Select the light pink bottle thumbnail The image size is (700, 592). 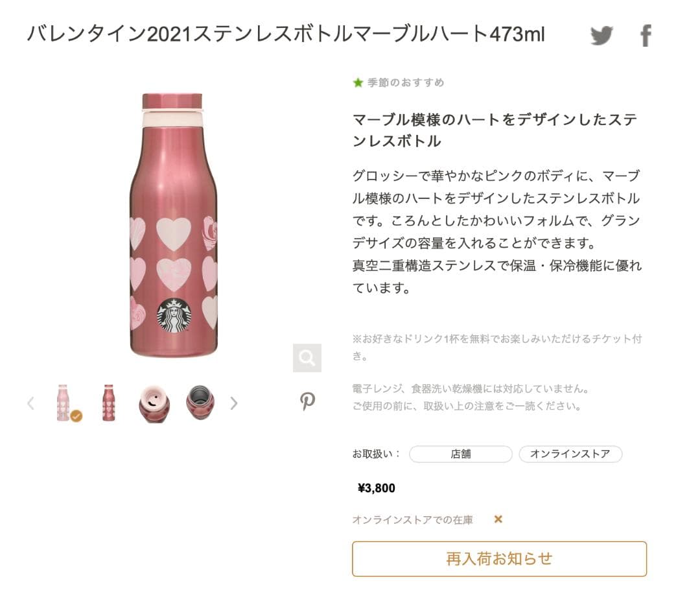tap(64, 403)
